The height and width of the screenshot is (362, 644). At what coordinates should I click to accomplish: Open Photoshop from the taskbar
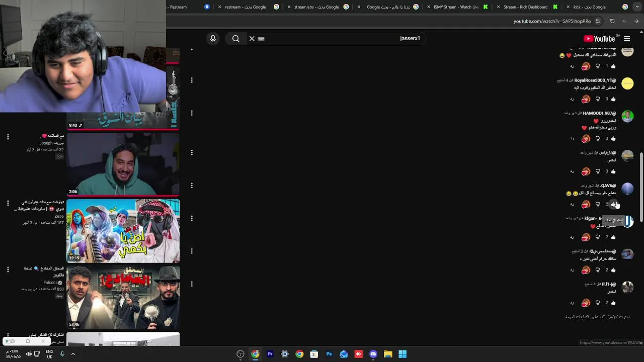tap(329, 354)
